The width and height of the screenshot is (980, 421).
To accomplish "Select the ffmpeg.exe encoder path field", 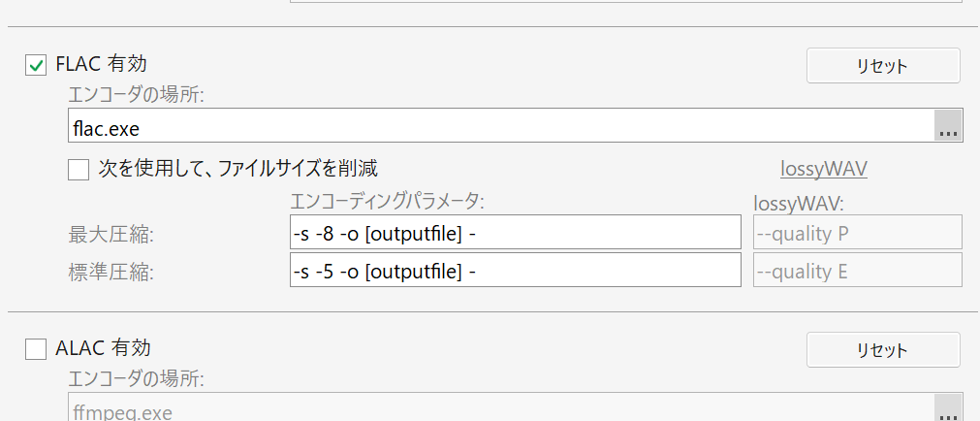I will 499,408.
